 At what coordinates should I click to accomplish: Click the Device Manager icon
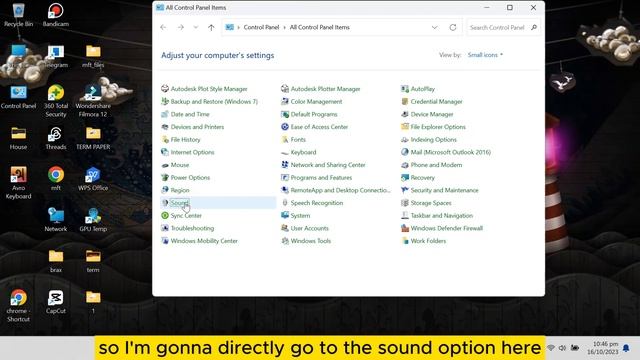point(405,114)
